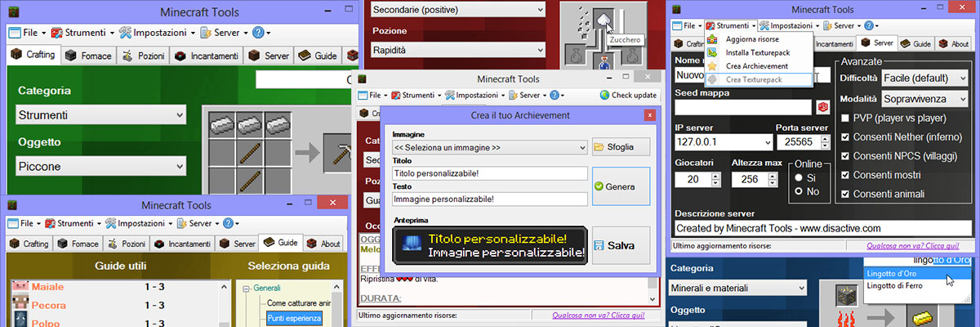This screenshot has width=980, height=327.
Task: Uncheck Consenti Nether (inferno)
Action: (x=846, y=137)
